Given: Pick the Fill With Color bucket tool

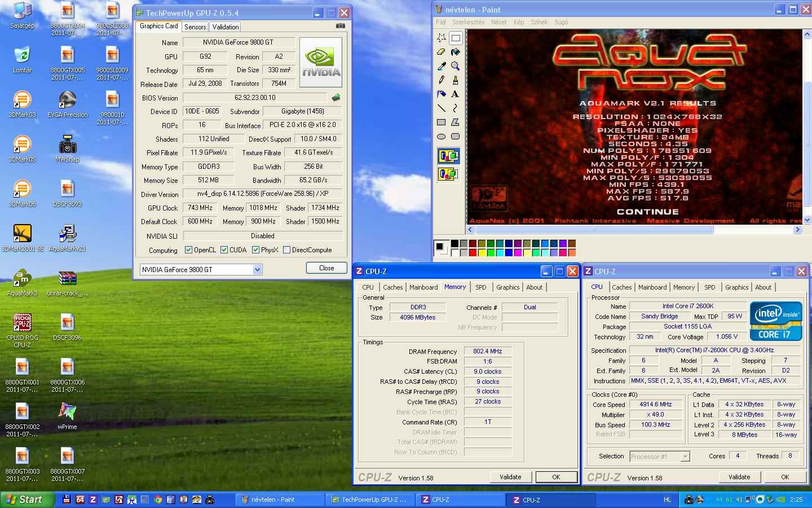Looking at the screenshot, I should [x=455, y=52].
